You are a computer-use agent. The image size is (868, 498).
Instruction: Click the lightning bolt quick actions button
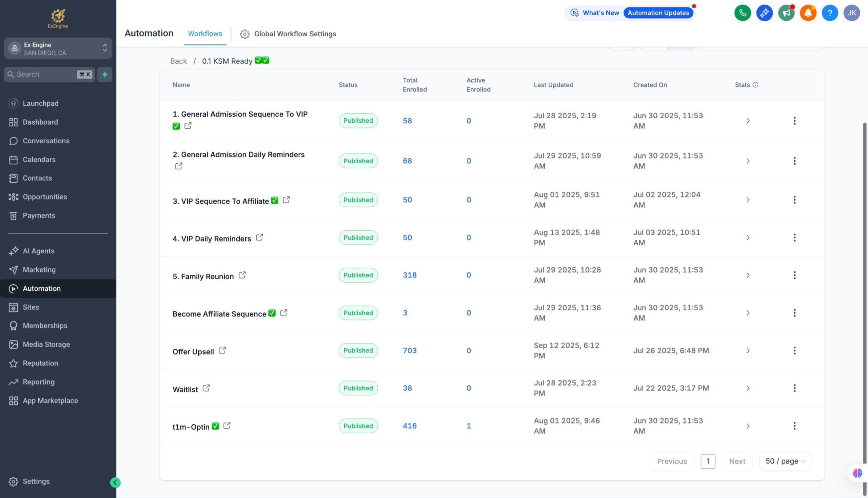pos(105,74)
